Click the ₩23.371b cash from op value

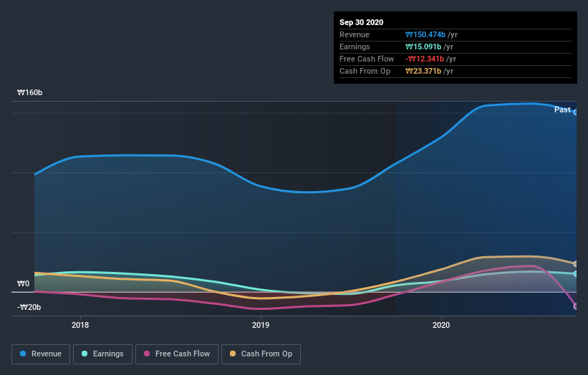(423, 71)
